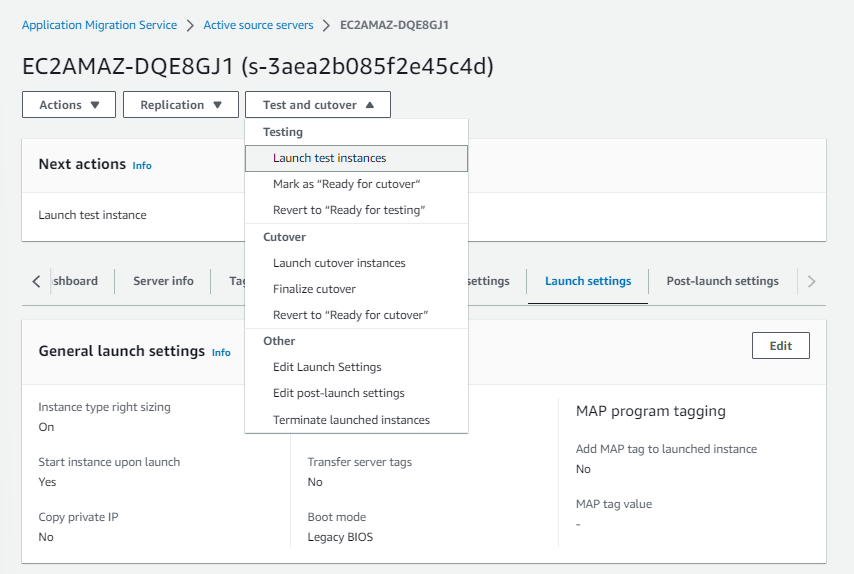Image resolution: width=854 pixels, height=574 pixels.
Task: Expand the Actions dropdown
Action: [x=69, y=105]
